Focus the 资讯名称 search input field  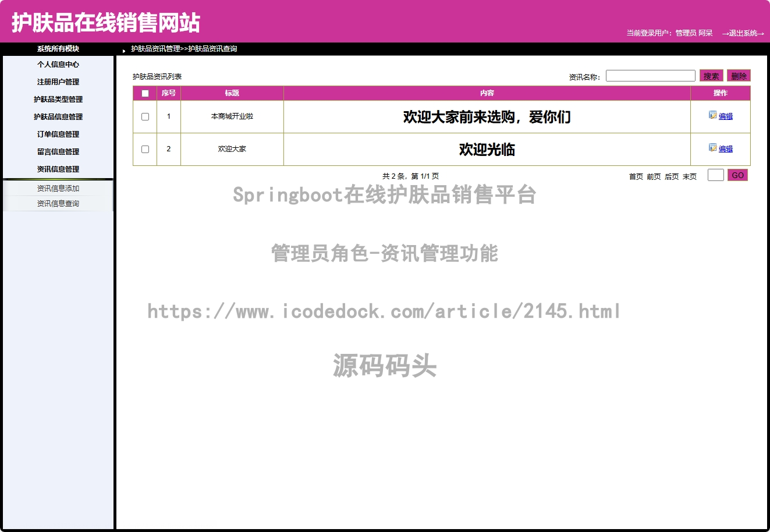(x=651, y=76)
